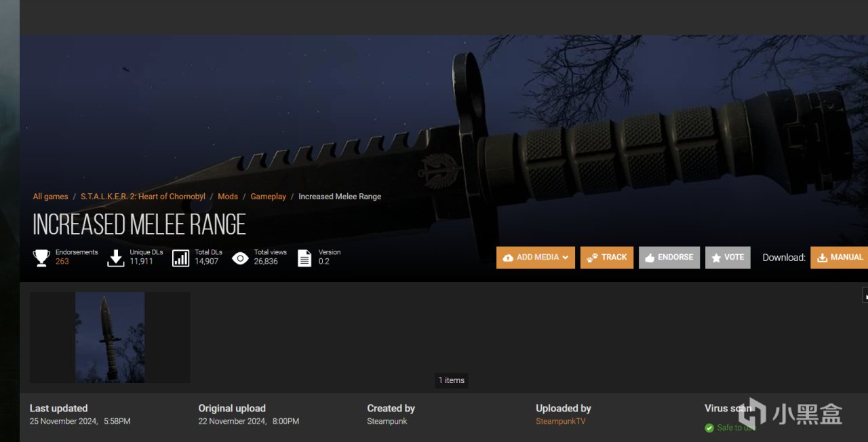Screen dimensions: 868x442
Task: Click the INCREASED MELEE RANGE title
Action: click(x=139, y=224)
